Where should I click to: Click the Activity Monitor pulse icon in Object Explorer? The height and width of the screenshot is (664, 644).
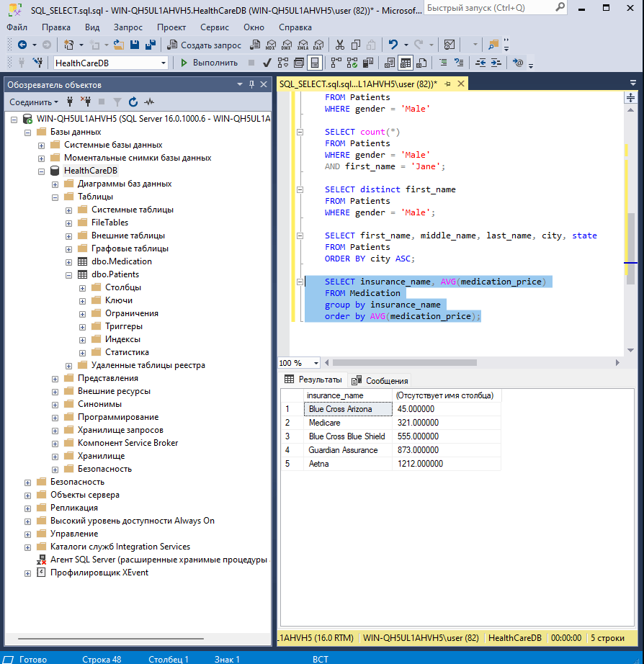tap(149, 102)
